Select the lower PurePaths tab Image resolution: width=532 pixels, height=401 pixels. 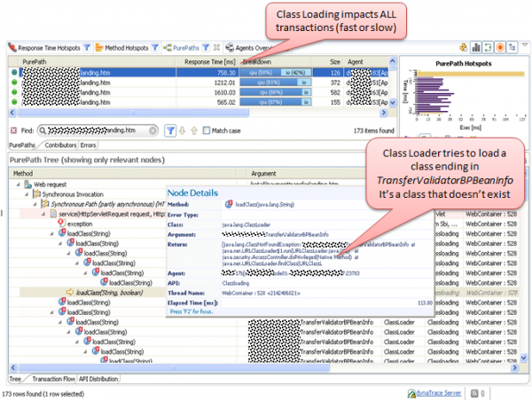[22, 145]
